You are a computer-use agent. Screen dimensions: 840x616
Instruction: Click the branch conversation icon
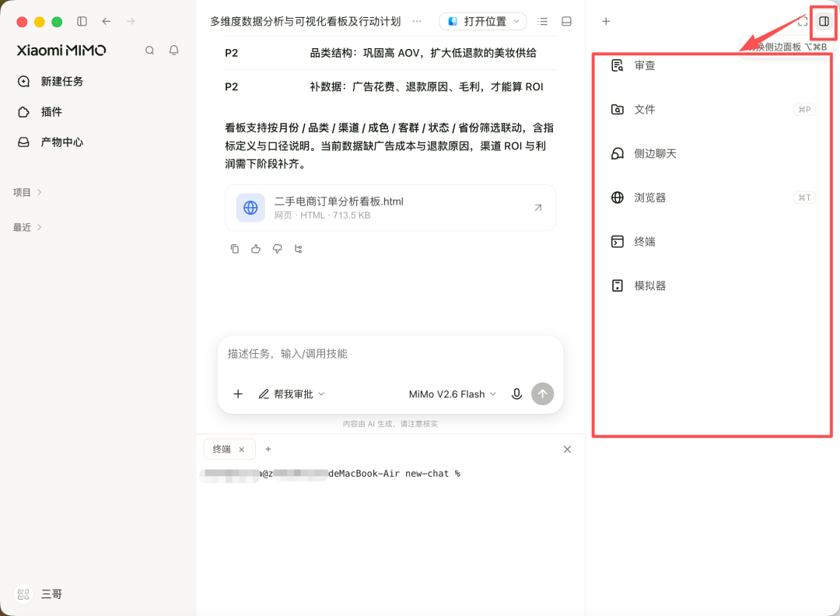[299, 249]
